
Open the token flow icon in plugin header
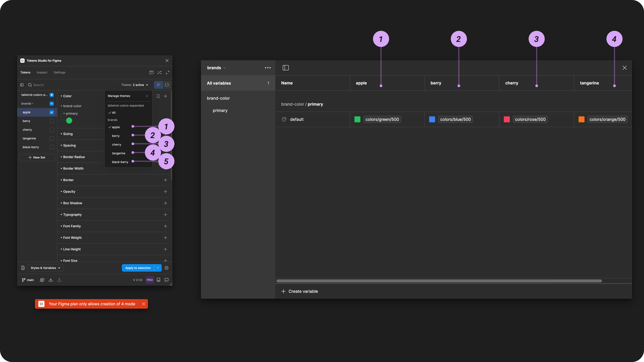click(x=151, y=72)
